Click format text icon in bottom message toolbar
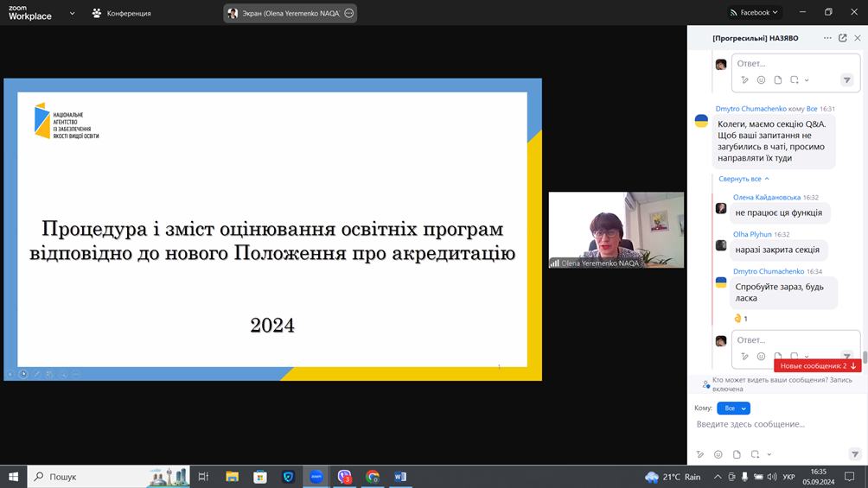 700,454
